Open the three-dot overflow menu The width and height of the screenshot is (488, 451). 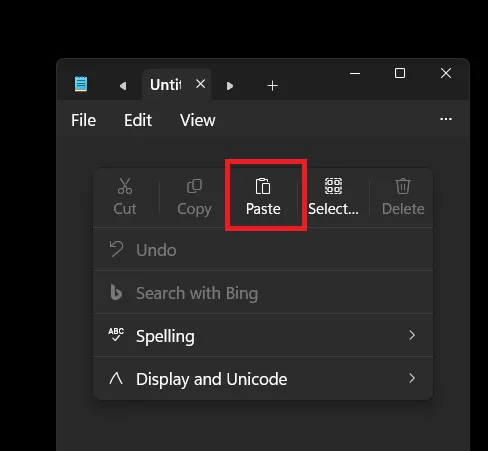tap(446, 119)
